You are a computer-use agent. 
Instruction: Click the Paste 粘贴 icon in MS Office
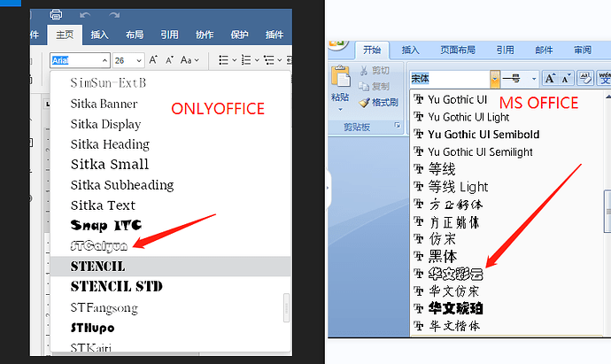(x=341, y=77)
